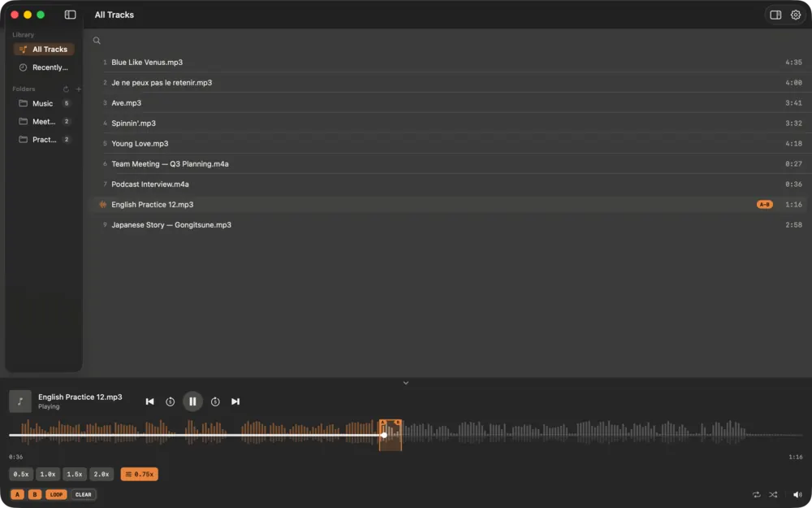Toggle the left sidebar panel icon

pyautogui.click(x=70, y=15)
